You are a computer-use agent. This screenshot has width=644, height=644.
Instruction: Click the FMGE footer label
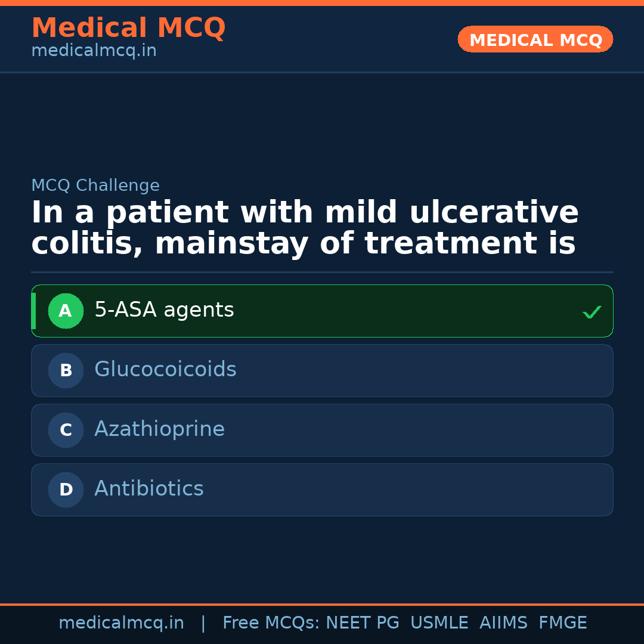pyautogui.click(x=563, y=623)
